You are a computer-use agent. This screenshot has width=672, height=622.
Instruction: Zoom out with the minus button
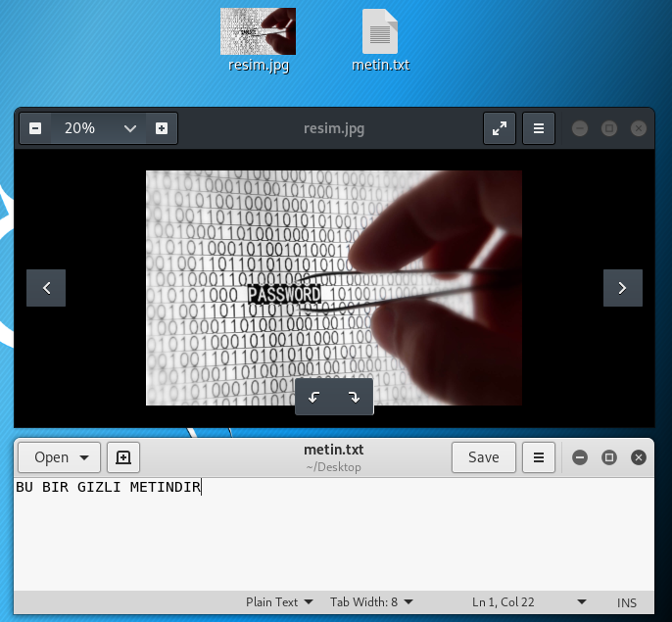[x=35, y=128]
